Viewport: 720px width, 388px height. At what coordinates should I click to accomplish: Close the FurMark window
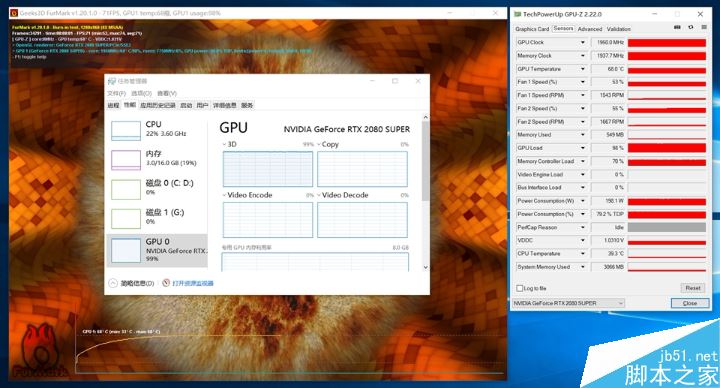pyautogui.click(x=495, y=13)
